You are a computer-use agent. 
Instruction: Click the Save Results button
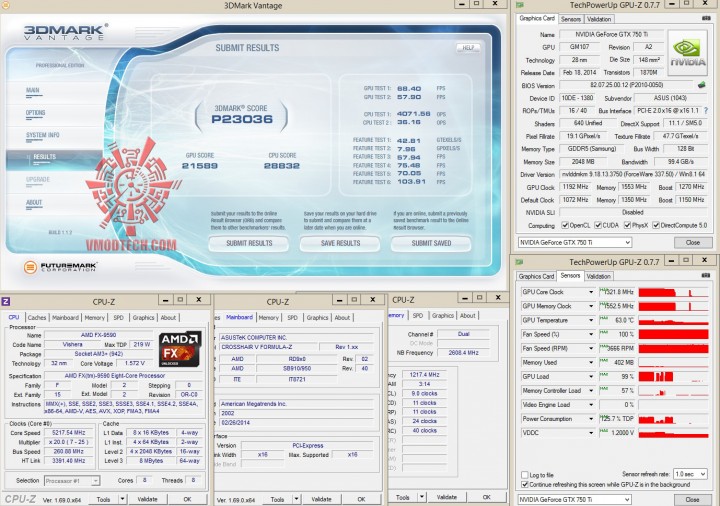coord(340,243)
